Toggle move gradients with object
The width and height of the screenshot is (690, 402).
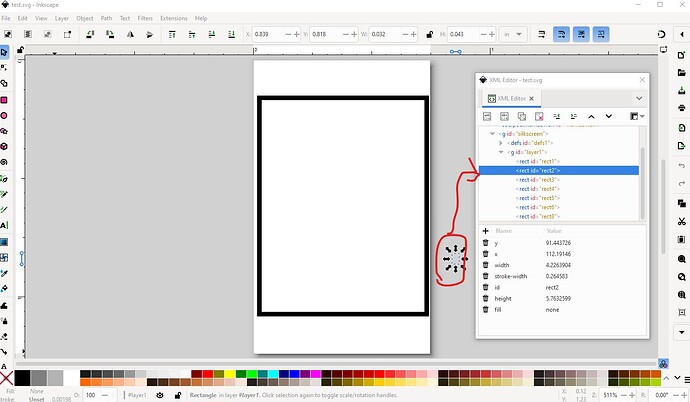click(x=581, y=34)
